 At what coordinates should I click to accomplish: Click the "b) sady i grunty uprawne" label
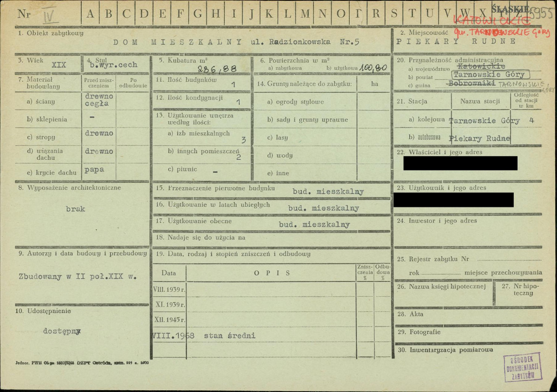(307, 120)
